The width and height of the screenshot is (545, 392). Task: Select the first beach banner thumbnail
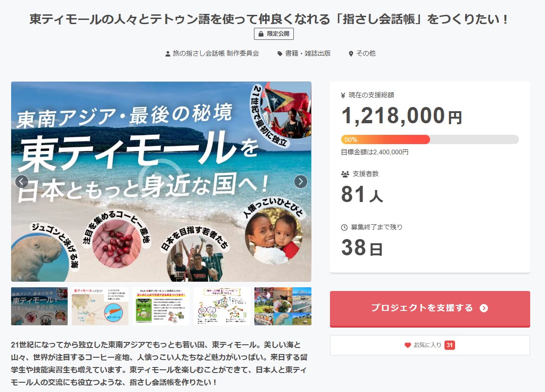point(39,306)
